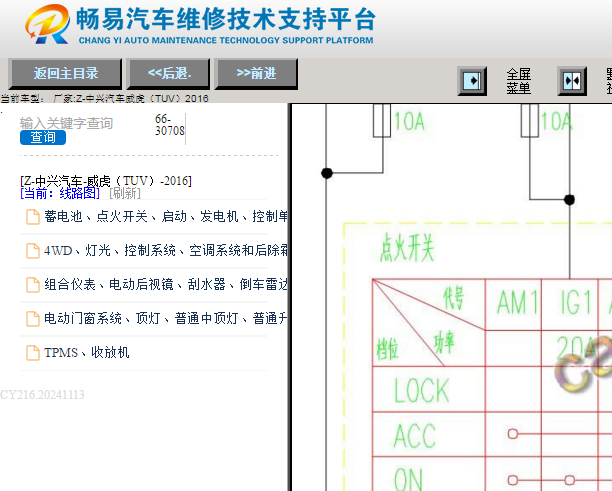Click the right 10A fuse symbol
The width and height of the screenshot is (612, 491).
(530, 121)
